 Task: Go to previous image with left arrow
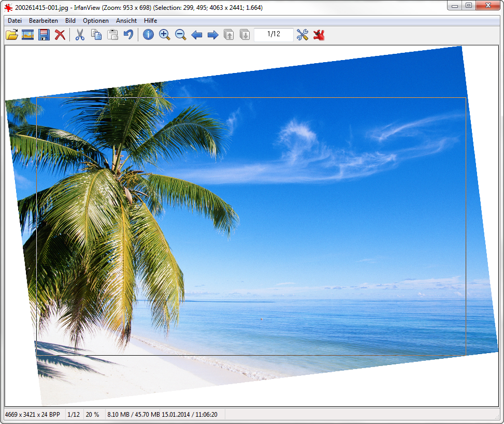pos(197,35)
